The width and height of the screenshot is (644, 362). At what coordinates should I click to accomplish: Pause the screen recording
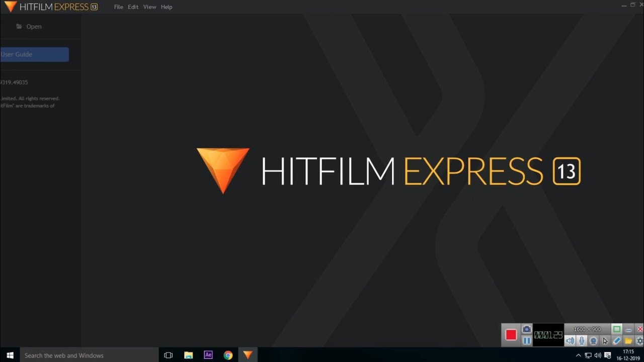pyautogui.click(x=526, y=341)
